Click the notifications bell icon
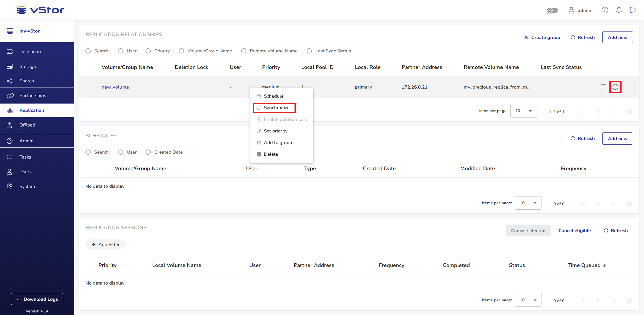The image size is (644, 315). click(x=619, y=10)
